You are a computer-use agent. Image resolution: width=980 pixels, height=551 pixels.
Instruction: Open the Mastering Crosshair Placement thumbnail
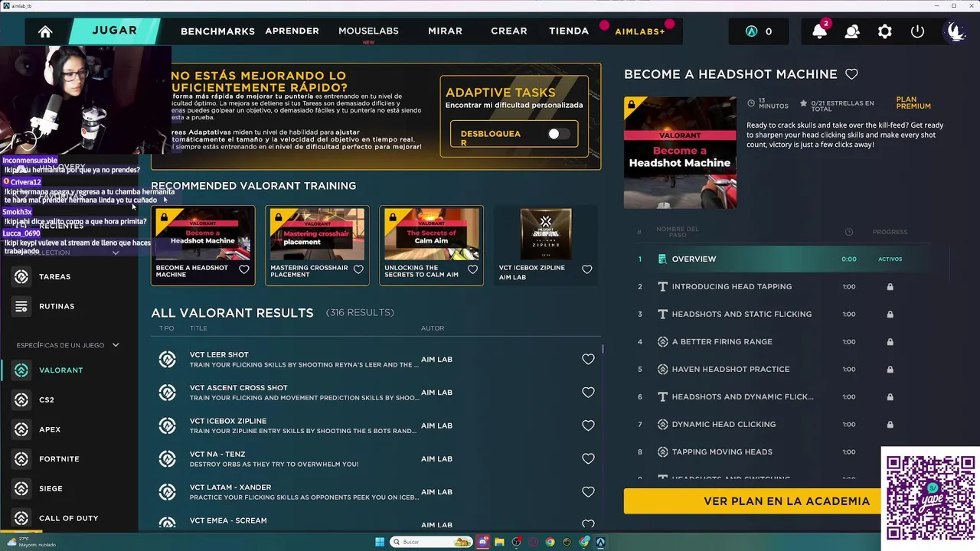[x=317, y=234]
